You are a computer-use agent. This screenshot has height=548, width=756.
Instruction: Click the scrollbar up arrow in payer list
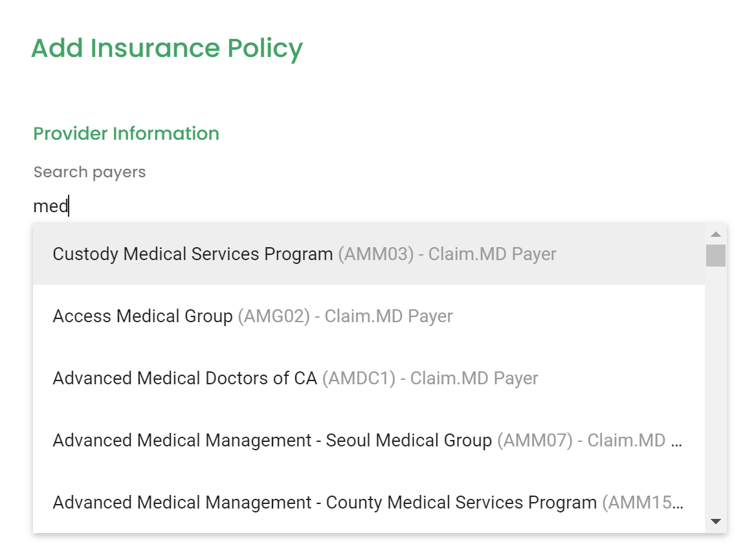click(715, 234)
